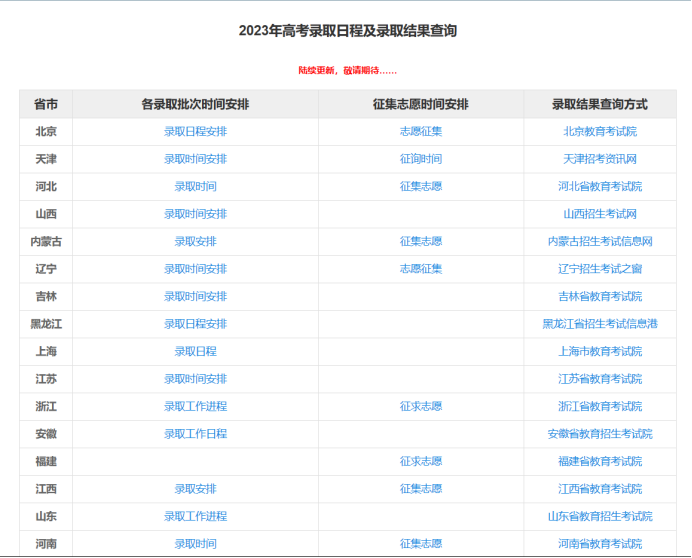Open 安徽 row's 录取工作日程 link
692x558 pixels.
click(196, 434)
